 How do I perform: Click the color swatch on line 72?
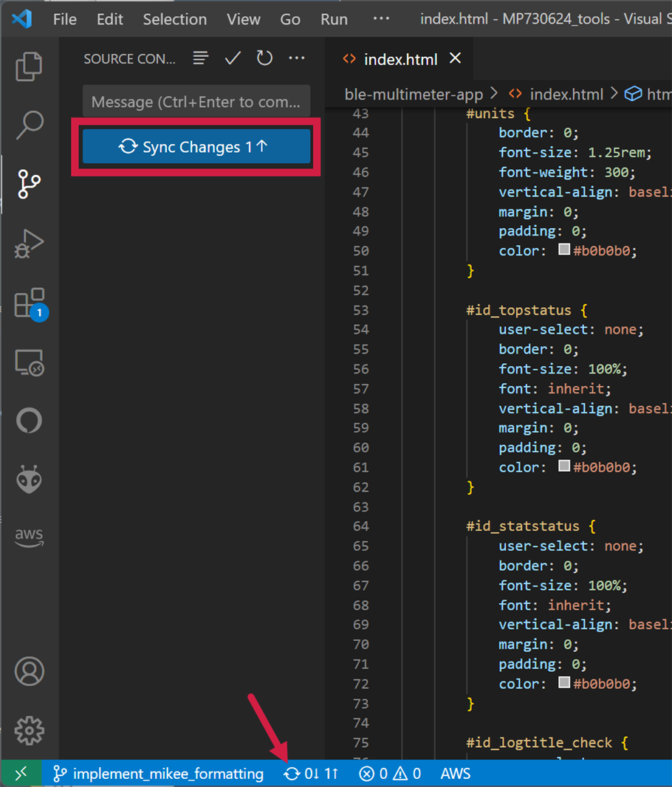pyautogui.click(x=564, y=682)
